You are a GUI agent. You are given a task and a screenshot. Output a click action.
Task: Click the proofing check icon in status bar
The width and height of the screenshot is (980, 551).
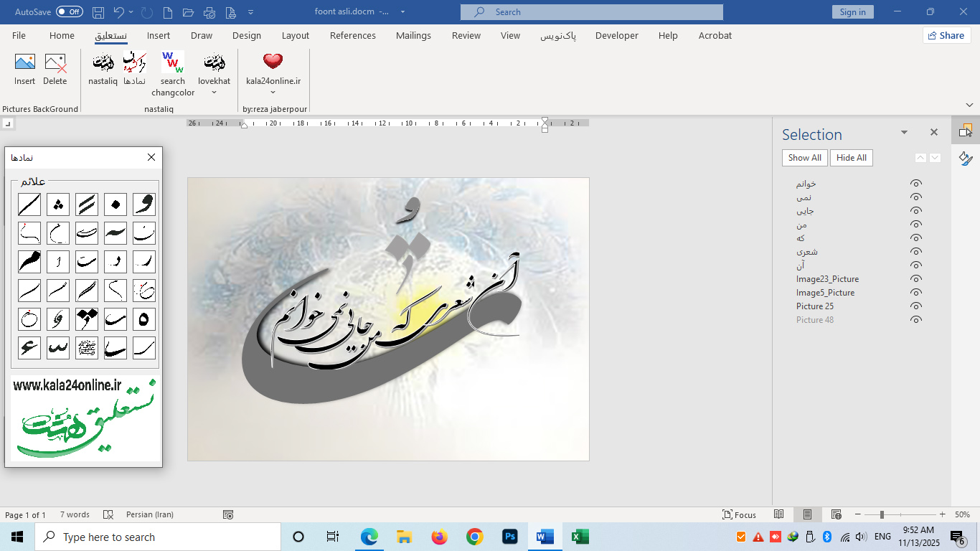[108, 514]
